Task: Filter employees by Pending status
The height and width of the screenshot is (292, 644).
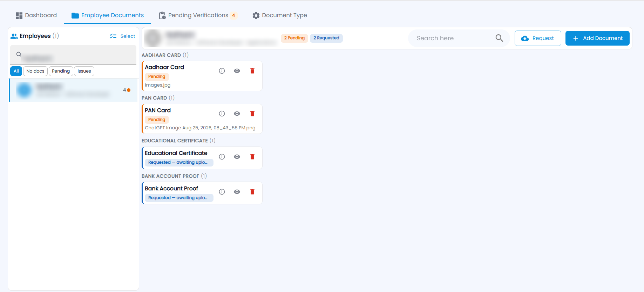Action: (61, 71)
